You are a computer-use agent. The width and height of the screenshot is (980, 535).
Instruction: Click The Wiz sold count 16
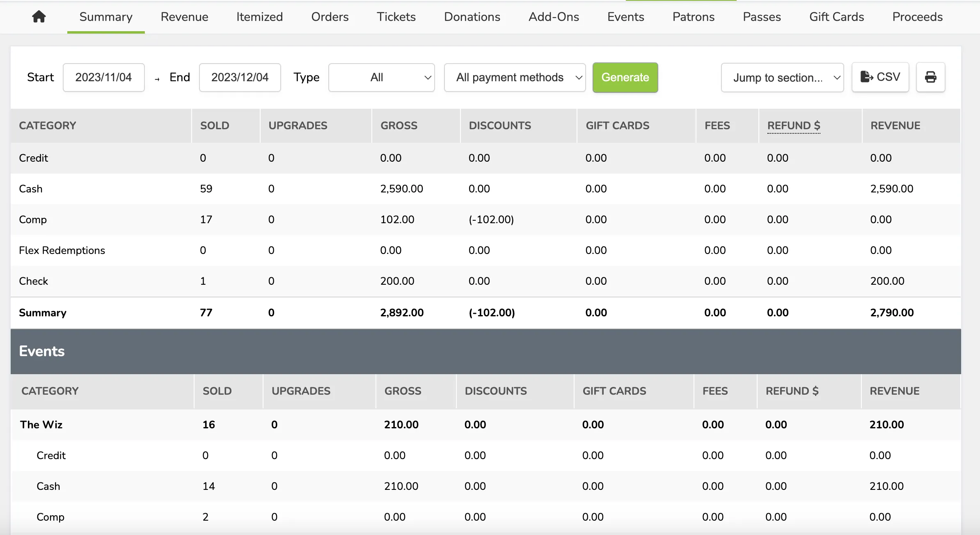(208, 425)
